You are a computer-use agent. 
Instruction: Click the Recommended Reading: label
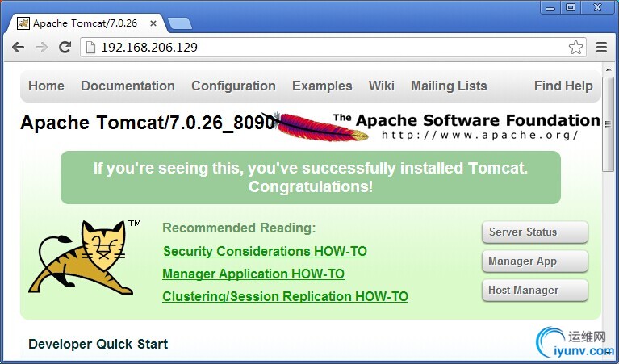point(239,228)
